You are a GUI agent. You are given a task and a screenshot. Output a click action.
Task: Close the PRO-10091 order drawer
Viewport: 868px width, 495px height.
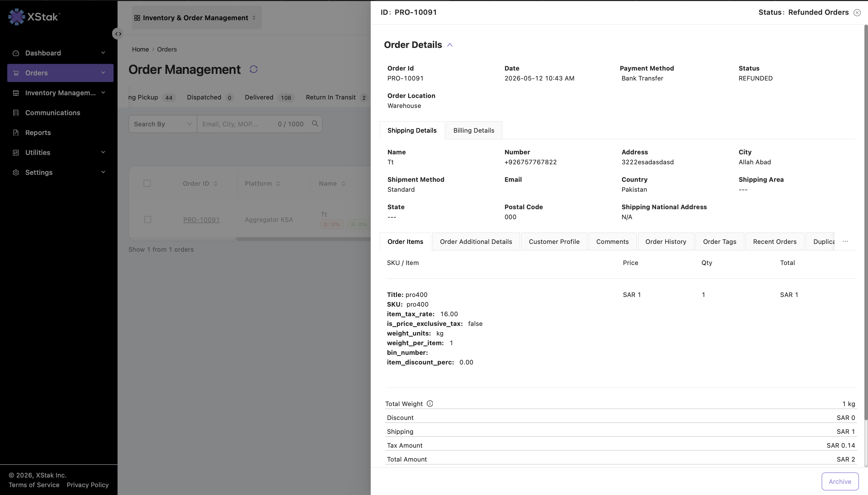click(x=857, y=13)
